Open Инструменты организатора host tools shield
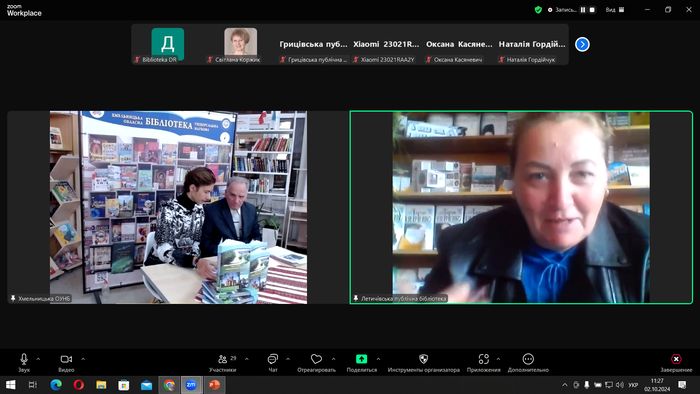 click(x=423, y=359)
